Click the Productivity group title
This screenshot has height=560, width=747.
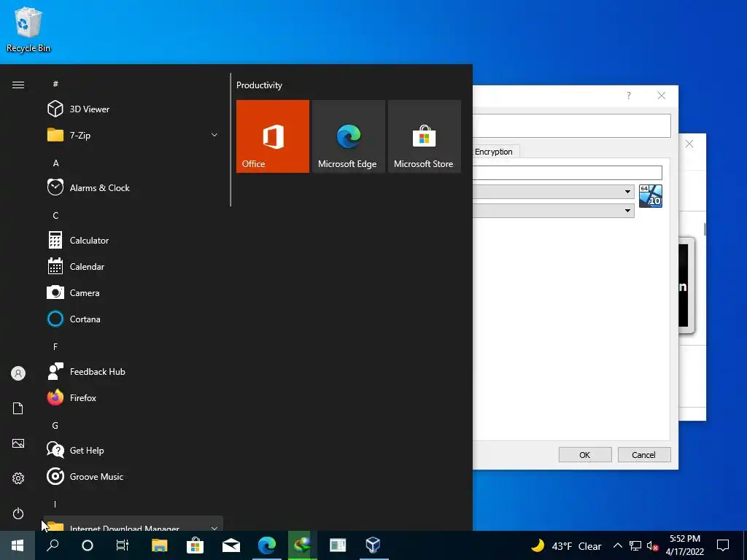click(x=259, y=85)
